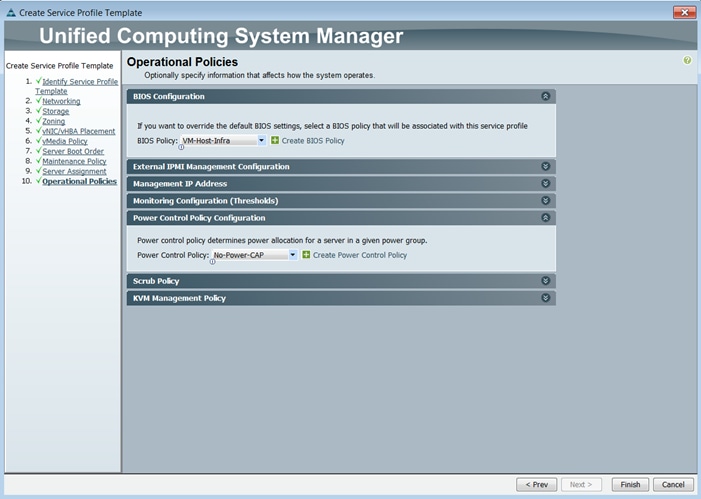The width and height of the screenshot is (701, 499).
Task: Click the Power Control Policy label text
Action: 173,255
